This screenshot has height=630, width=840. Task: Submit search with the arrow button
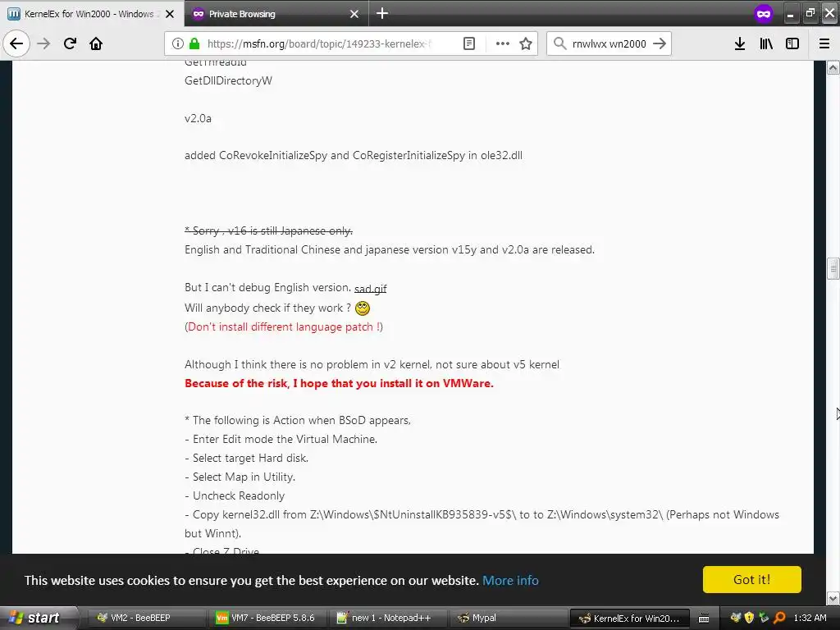point(660,43)
